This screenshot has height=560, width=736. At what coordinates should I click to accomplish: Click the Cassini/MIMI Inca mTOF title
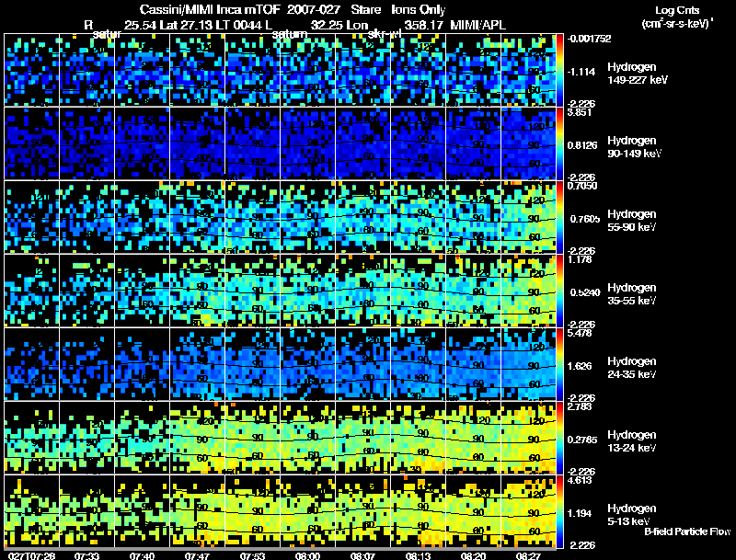[211, 9]
